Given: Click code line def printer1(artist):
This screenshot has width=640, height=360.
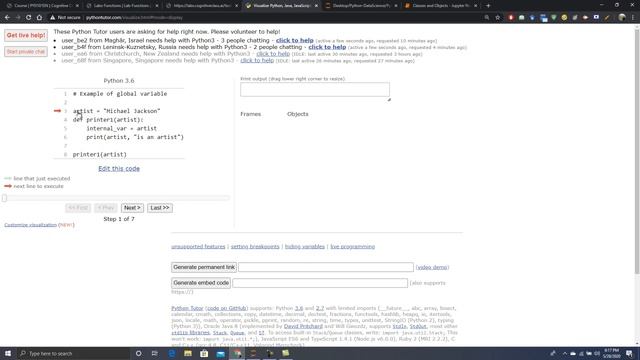Looking at the screenshot, I should [108, 120].
